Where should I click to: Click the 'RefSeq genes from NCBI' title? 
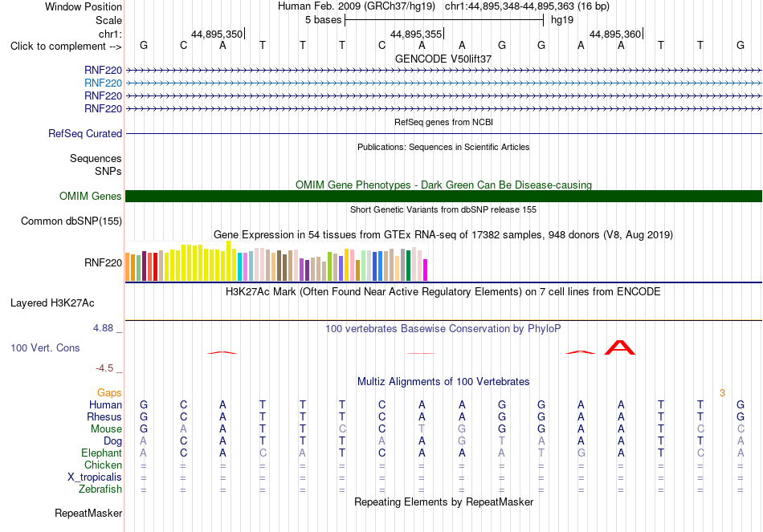pyautogui.click(x=443, y=122)
